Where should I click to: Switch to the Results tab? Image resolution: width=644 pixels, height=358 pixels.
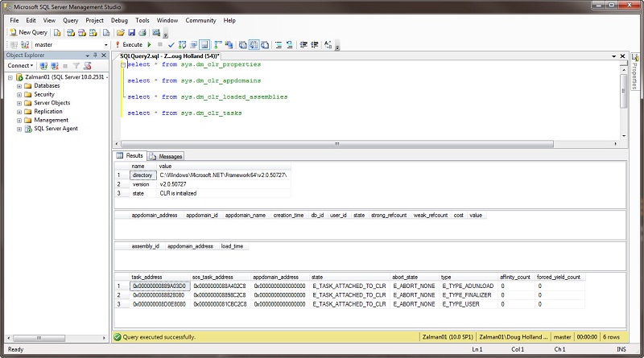click(130, 155)
